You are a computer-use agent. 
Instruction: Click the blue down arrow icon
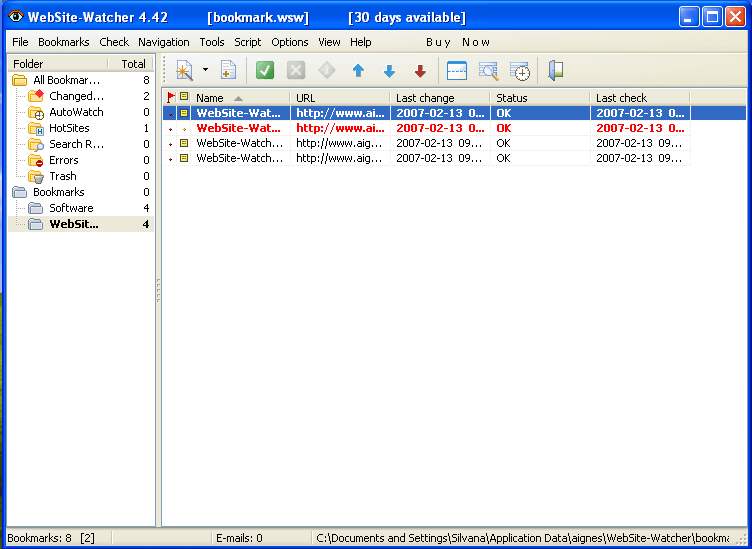click(389, 71)
